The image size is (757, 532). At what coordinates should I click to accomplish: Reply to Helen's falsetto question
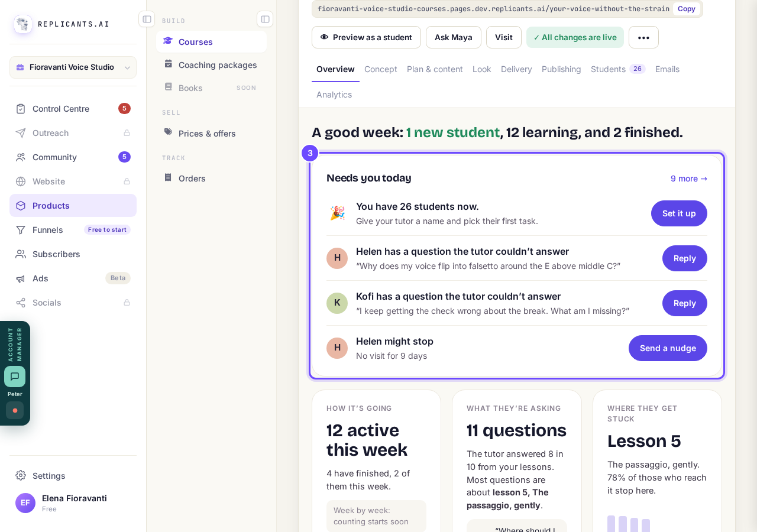tap(685, 258)
